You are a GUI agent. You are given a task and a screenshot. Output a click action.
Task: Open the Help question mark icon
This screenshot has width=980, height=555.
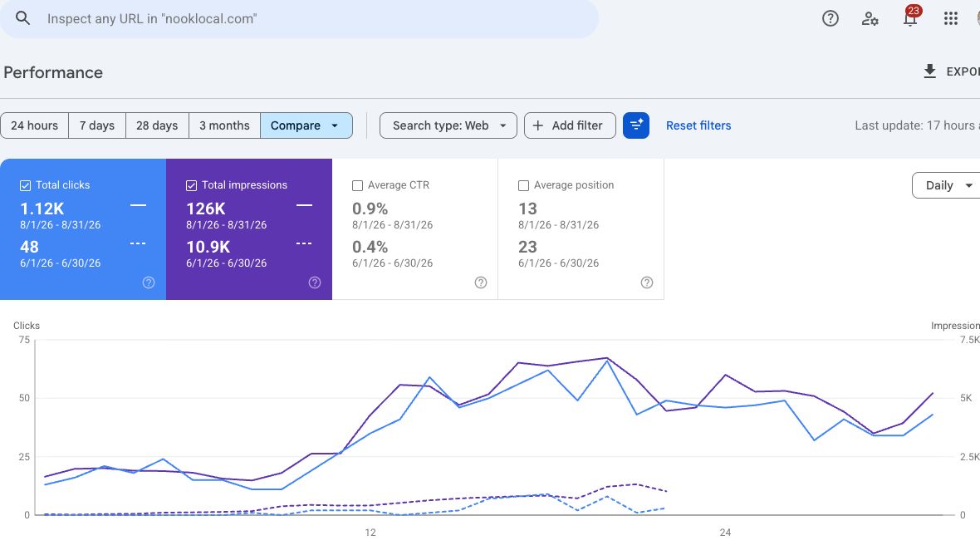coord(830,19)
